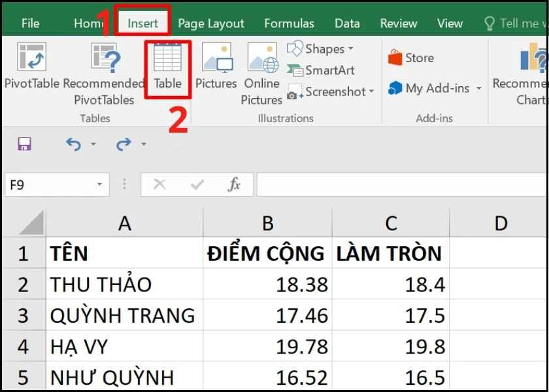The height and width of the screenshot is (392, 549).
Task: Insert a SmartArt graphic
Action: pos(320,71)
